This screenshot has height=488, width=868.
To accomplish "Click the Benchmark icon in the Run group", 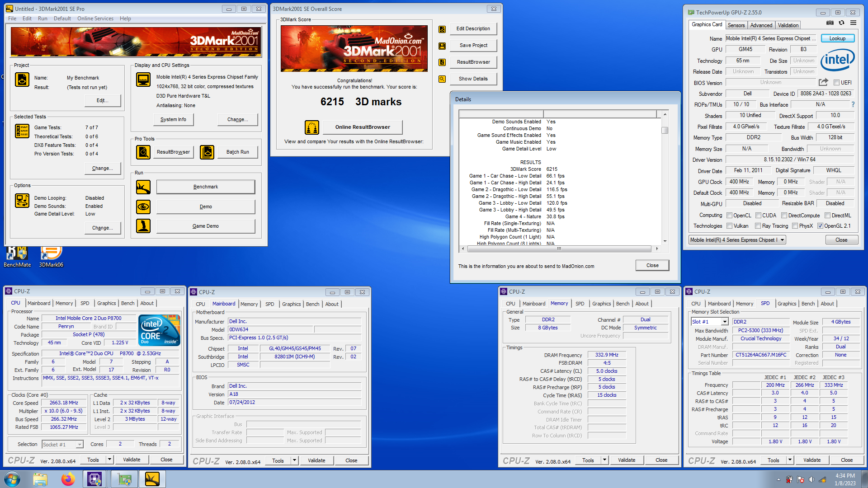I will [143, 187].
